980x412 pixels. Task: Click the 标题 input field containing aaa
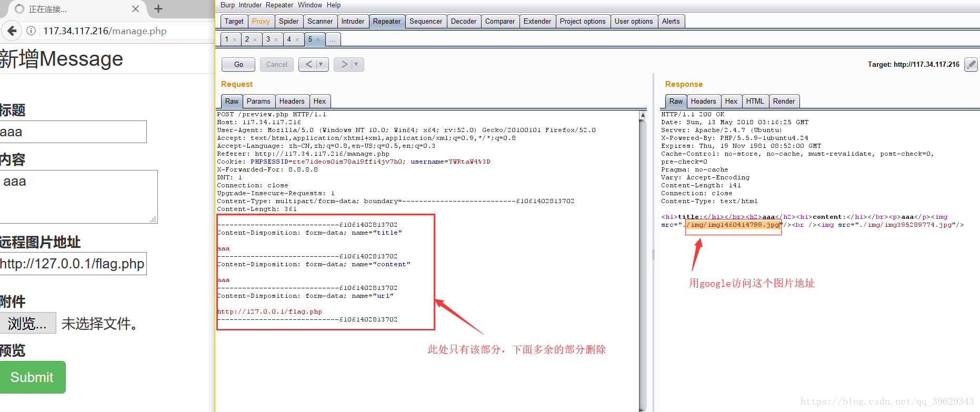click(73, 132)
